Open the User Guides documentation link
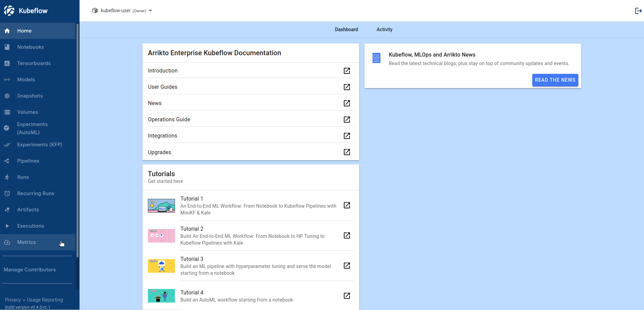Viewport: 644px width, 310px height. 163,87
